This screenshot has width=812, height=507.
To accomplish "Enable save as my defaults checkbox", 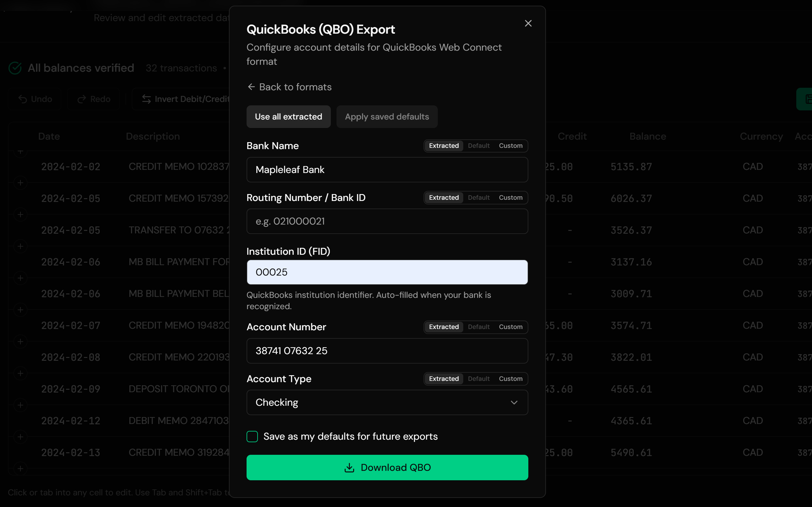I will 252,437.
